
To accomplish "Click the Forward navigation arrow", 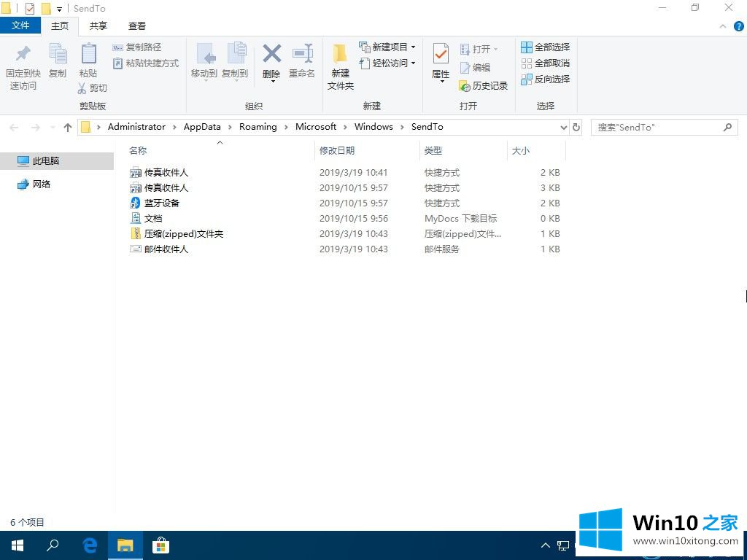I will 35,128.
